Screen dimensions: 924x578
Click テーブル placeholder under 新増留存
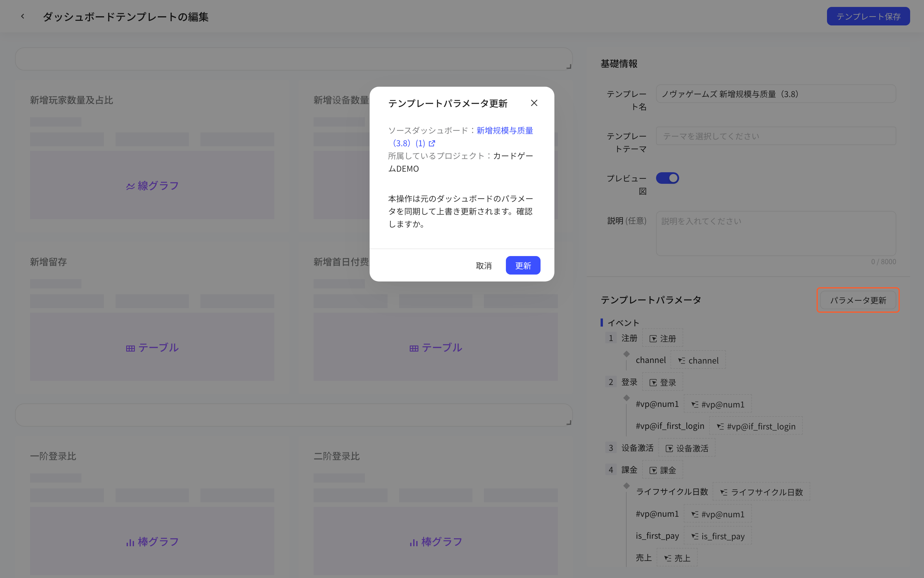(x=152, y=347)
